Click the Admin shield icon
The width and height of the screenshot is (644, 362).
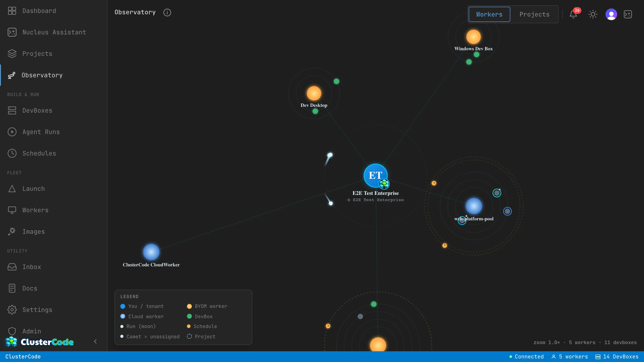(x=12, y=331)
